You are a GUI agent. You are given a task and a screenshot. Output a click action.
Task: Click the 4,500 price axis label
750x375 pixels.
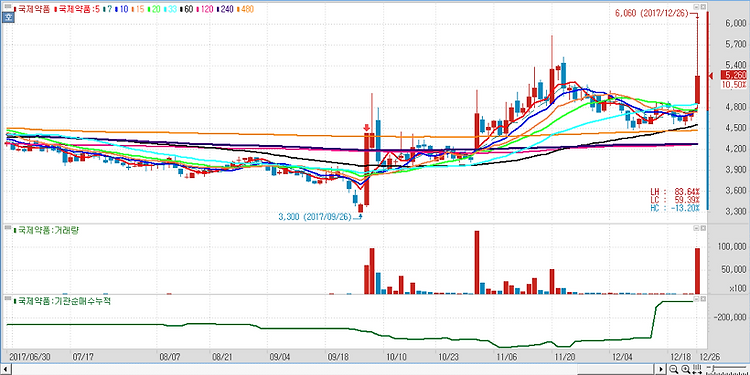pos(736,128)
